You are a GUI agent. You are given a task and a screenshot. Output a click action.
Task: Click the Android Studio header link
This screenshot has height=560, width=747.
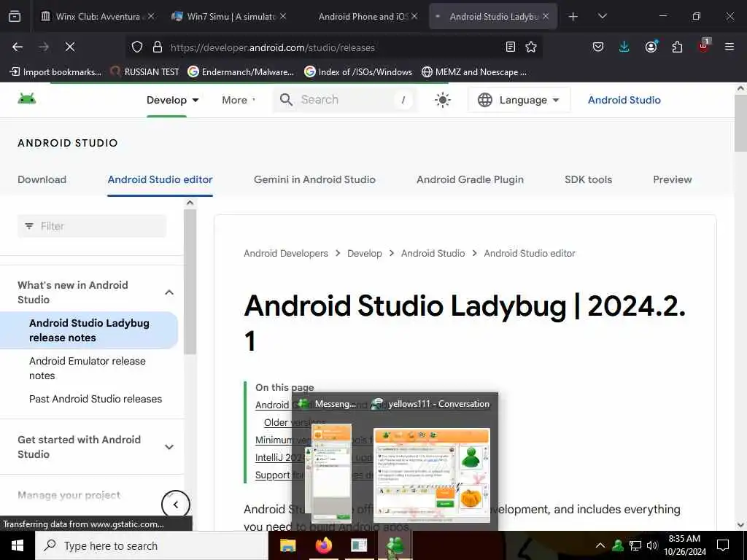click(x=624, y=100)
